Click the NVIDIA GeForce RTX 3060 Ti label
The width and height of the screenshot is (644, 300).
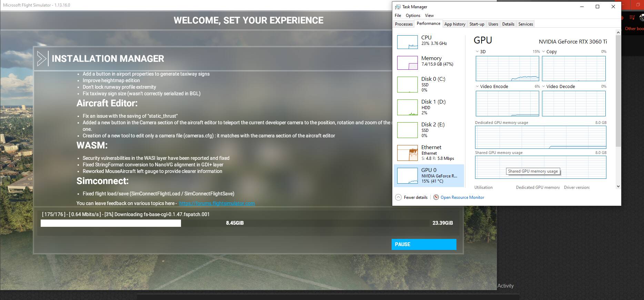tap(573, 42)
